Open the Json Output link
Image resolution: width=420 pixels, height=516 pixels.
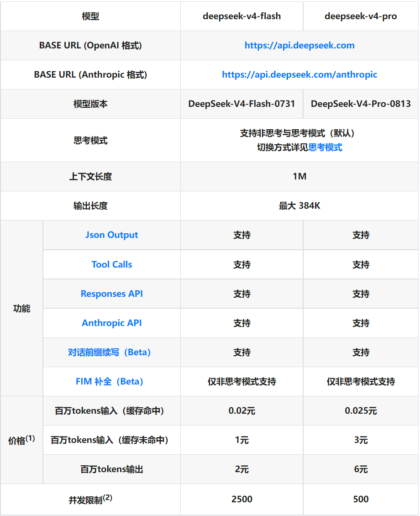pyautogui.click(x=111, y=235)
